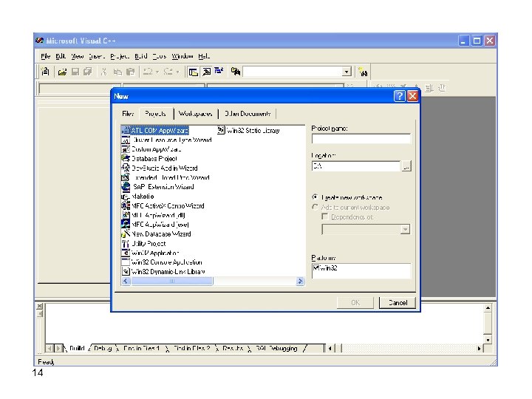
Task: Click the Location input field
Action: [x=356, y=166]
